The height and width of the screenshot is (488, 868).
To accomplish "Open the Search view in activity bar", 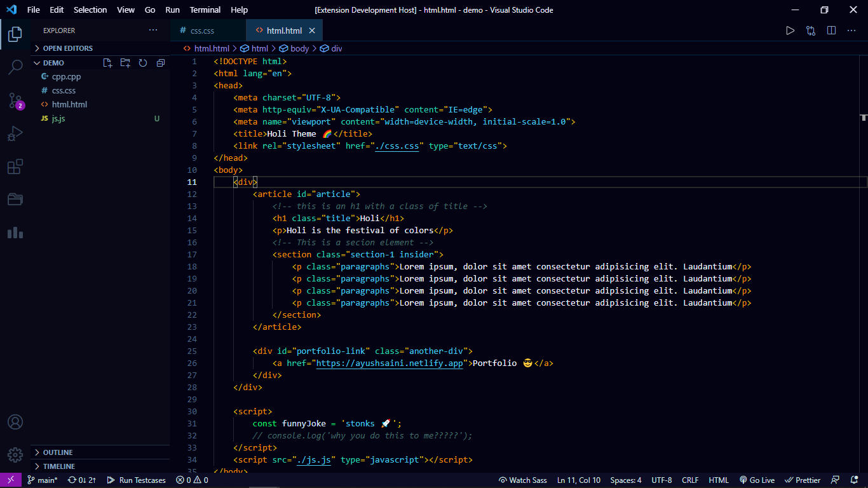I will click(x=15, y=67).
